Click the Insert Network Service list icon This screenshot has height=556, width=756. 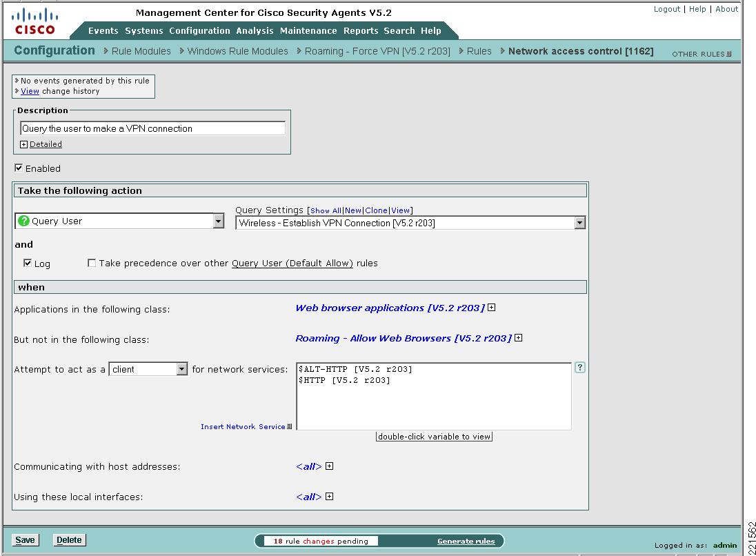click(289, 426)
